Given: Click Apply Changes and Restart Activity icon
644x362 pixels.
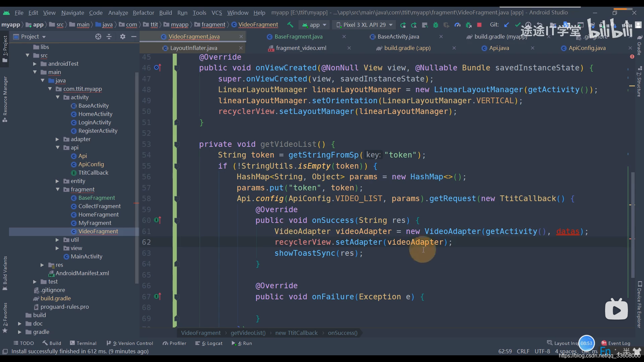Looking at the screenshot, I should tap(403, 25).
